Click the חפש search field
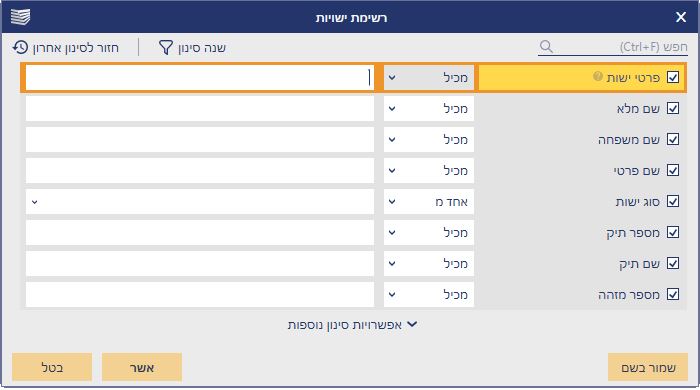This screenshot has width=700, height=390. (x=612, y=47)
